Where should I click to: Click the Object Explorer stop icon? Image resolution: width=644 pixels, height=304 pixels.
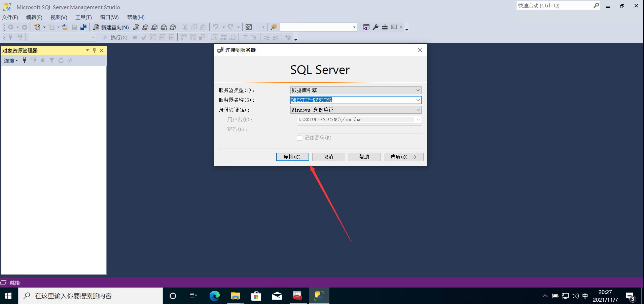tap(43, 61)
